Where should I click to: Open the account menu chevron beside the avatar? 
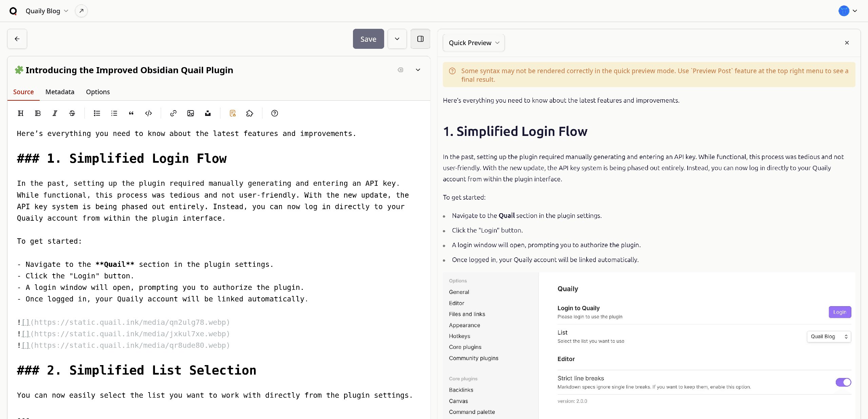855,11
